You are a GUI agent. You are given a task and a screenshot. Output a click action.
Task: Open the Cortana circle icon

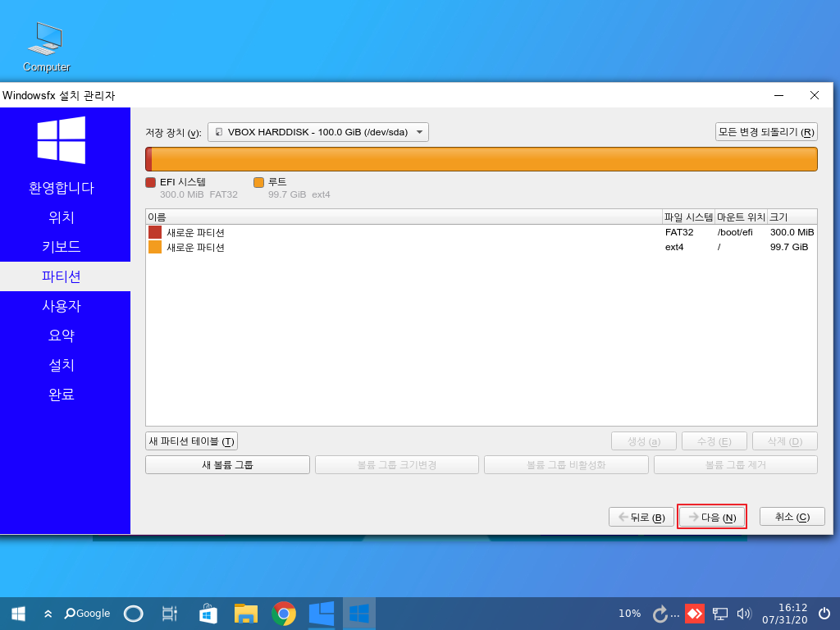tap(134, 614)
